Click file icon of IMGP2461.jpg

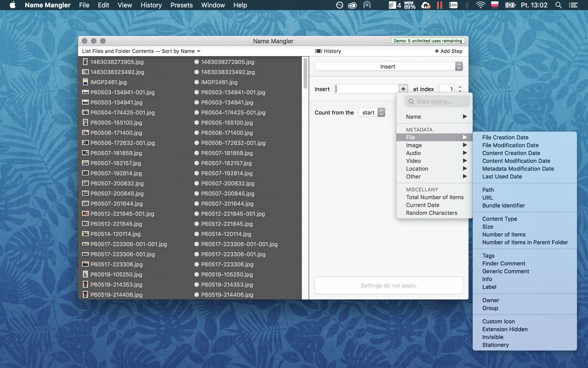(x=85, y=82)
